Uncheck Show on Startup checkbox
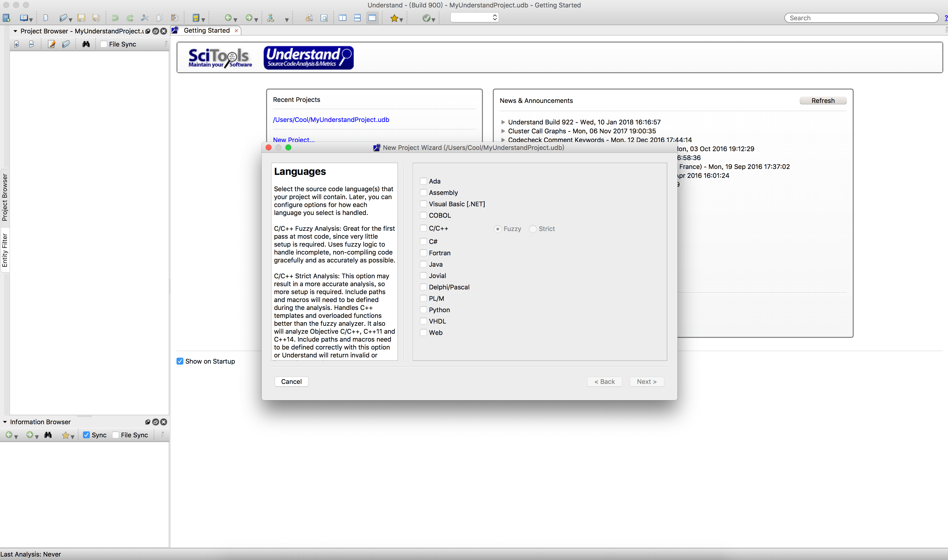The image size is (948, 560). click(180, 361)
